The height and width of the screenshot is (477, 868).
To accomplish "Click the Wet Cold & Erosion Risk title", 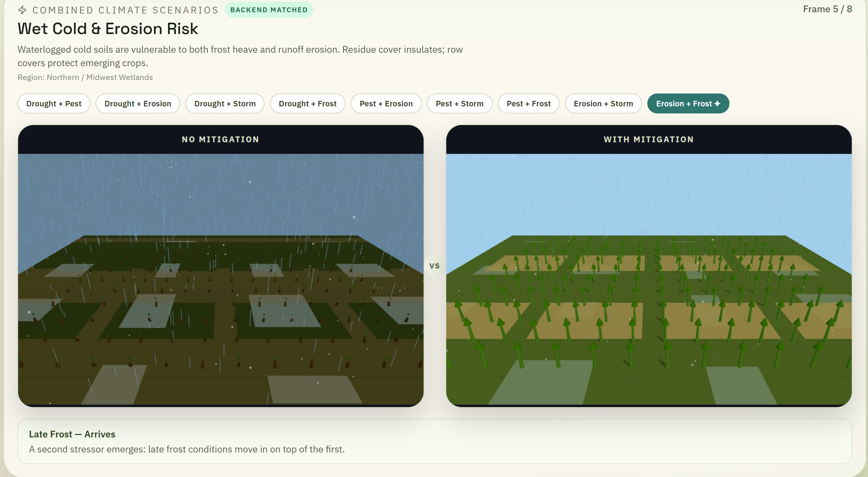I will click(x=108, y=29).
